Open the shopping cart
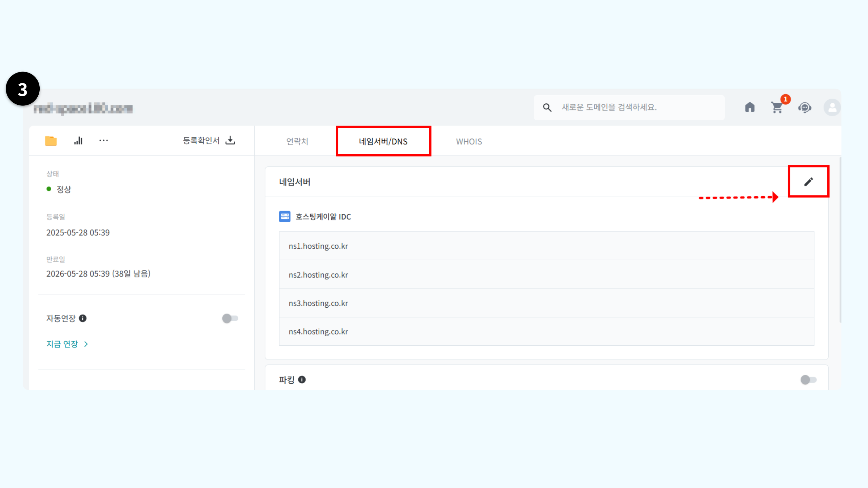Image resolution: width=868 pixels, height=488 pixels. pos(777,108)
